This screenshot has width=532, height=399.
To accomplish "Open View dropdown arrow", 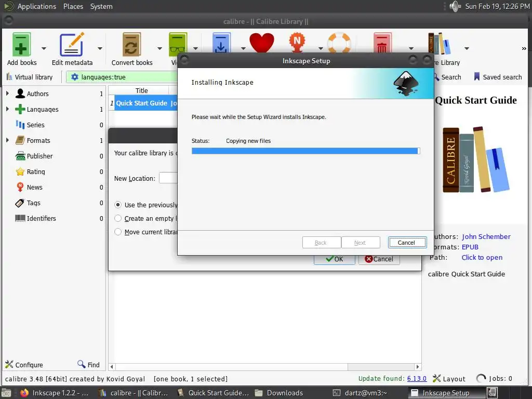I will (195, 48).
